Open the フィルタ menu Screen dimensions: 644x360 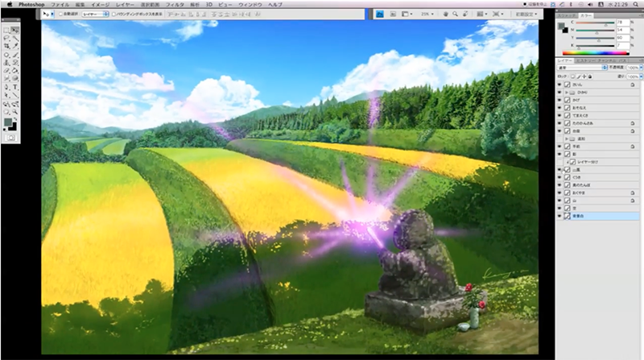tap(175, 5)
